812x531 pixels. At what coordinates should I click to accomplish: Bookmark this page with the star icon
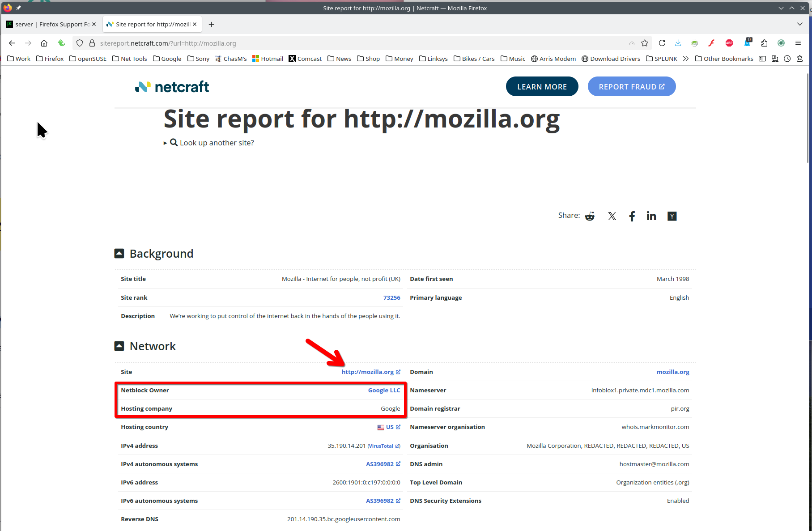645,43
